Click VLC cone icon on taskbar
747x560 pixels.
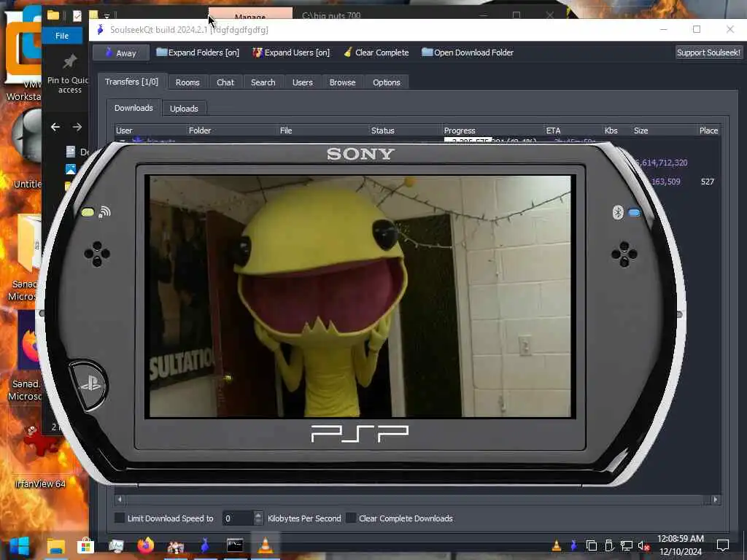tap(266, 545)
